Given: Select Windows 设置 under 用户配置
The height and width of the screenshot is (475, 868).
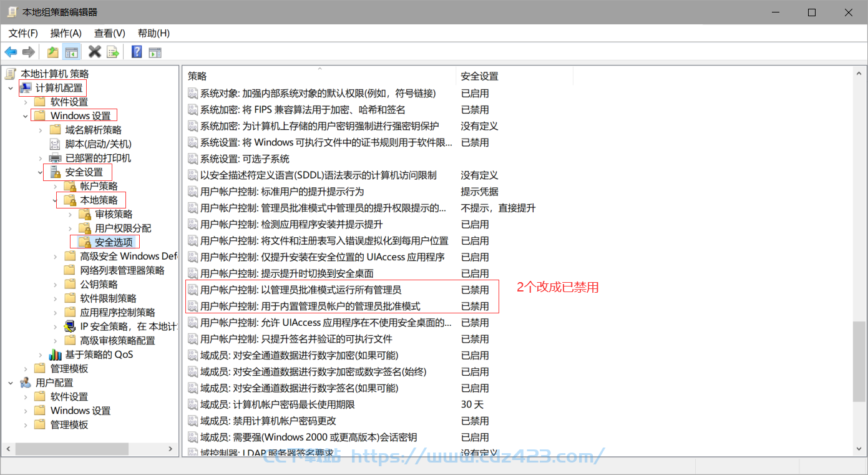Looking at the screenshot, I should click(x=80, y=411).
